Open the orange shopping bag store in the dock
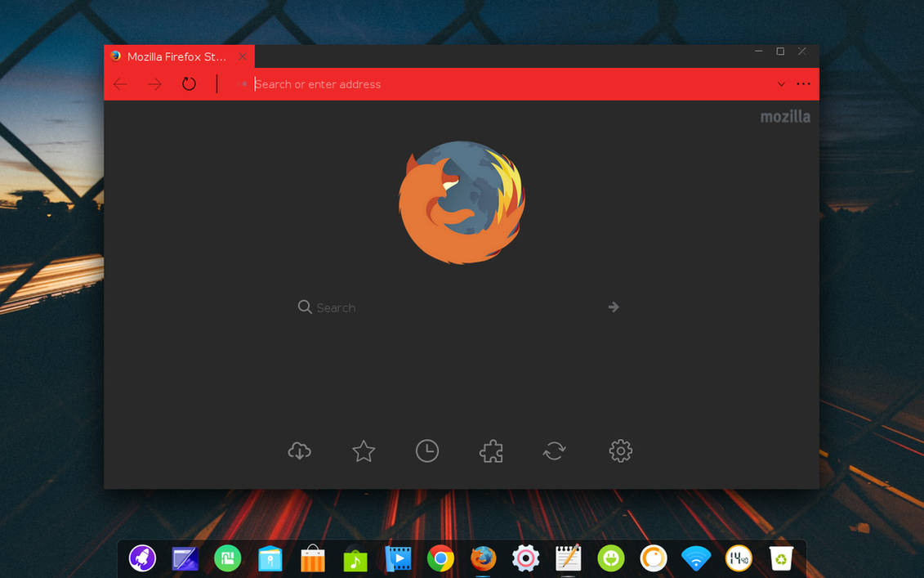Screen dimensions: 924x578 pos(312,558)
